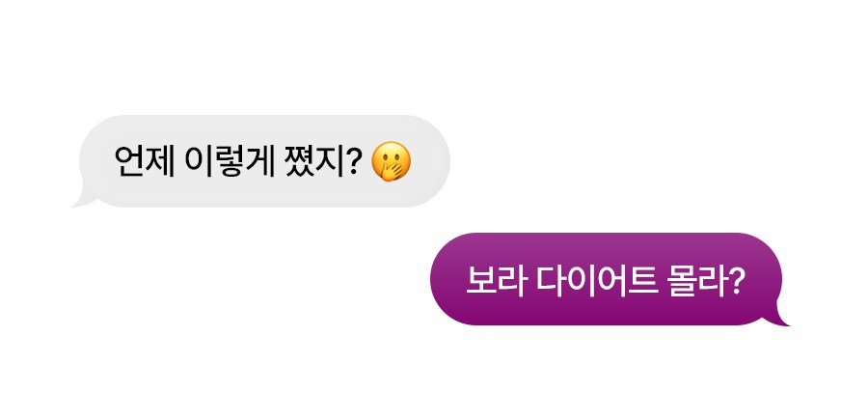The height and width of the screenshot is (393, 868).
Task: Select the received gray message bubble
Action: pos(260,161)
